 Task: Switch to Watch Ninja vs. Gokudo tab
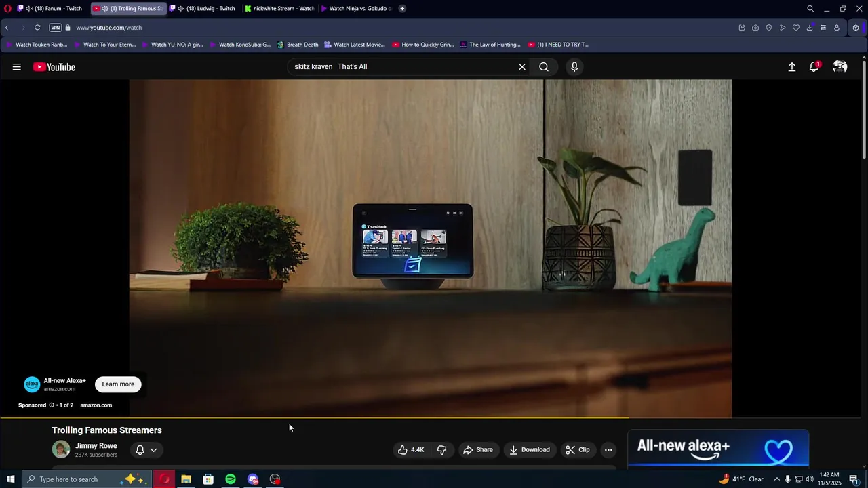tap(356, 9)
